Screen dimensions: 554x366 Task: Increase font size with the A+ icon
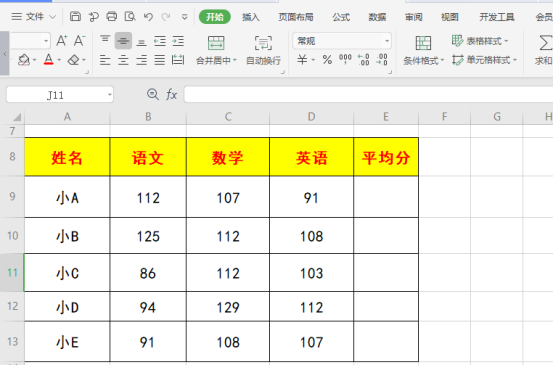[62, 41]
